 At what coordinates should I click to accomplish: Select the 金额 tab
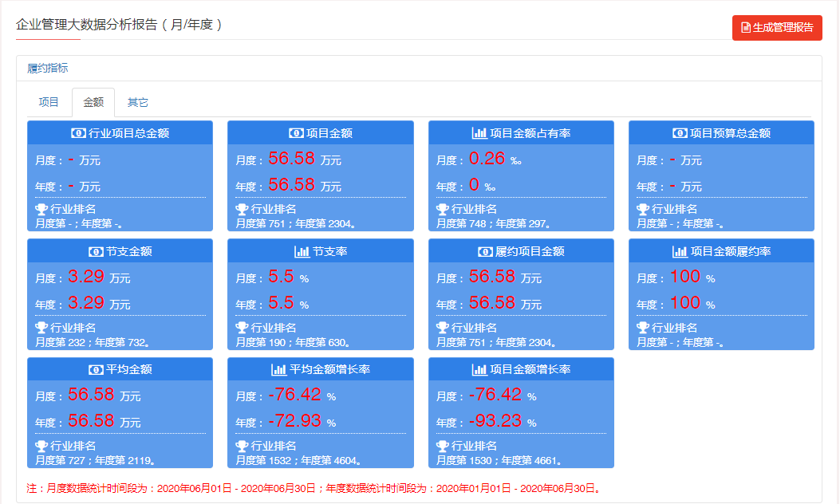click(x=93, y=102)
